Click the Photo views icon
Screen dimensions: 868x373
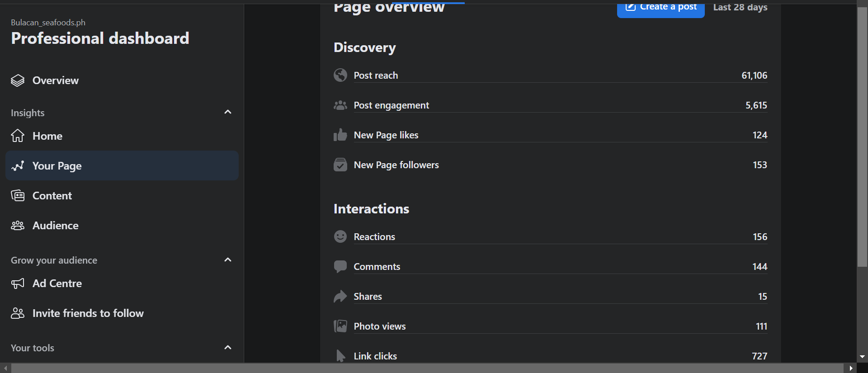tap(340, 326)
